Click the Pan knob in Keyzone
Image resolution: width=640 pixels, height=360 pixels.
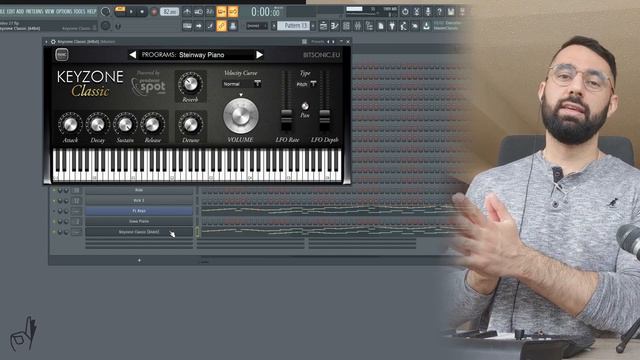pos(305,106)
